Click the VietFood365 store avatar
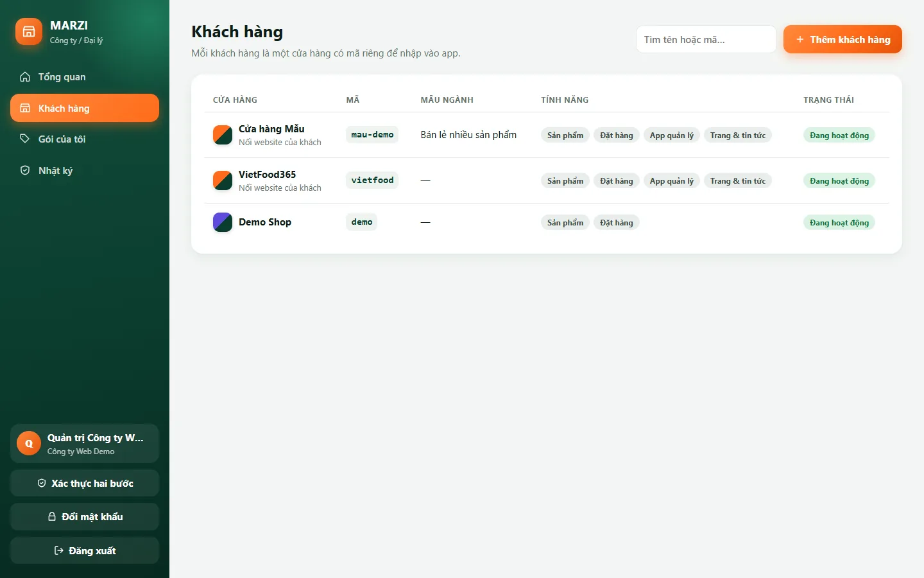The height and width of the screenshot is (578, 924). (x=223, y=180)
